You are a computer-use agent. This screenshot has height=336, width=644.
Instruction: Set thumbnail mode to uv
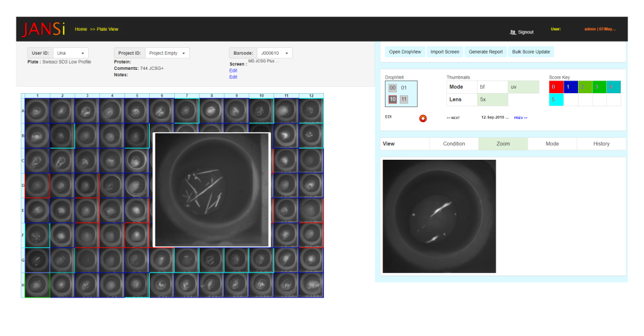pos(523,87)
